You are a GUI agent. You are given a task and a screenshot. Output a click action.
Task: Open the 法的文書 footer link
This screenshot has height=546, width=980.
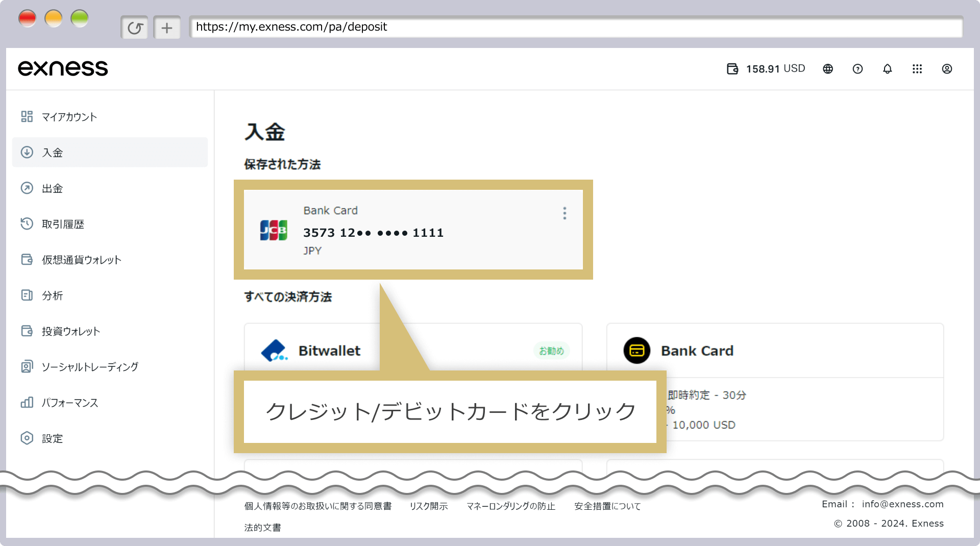pos(262,527)
